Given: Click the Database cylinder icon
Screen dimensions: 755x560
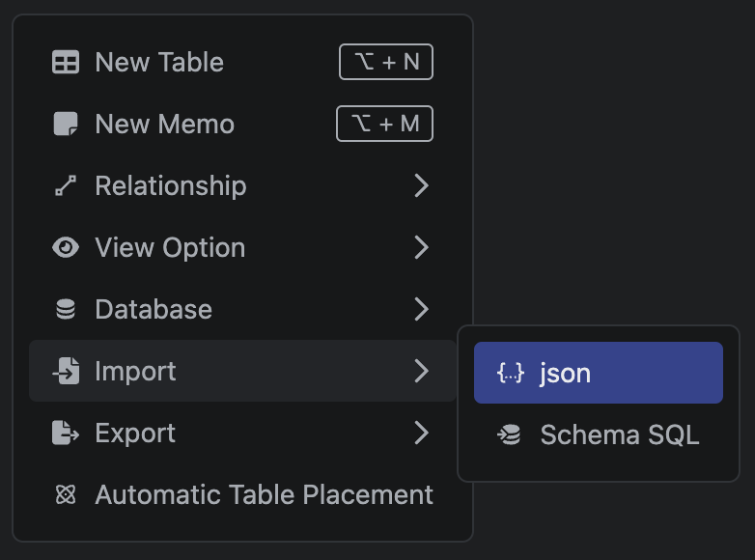Looking at the screenshot, I should pyautogui.click(x=66, y=310).
